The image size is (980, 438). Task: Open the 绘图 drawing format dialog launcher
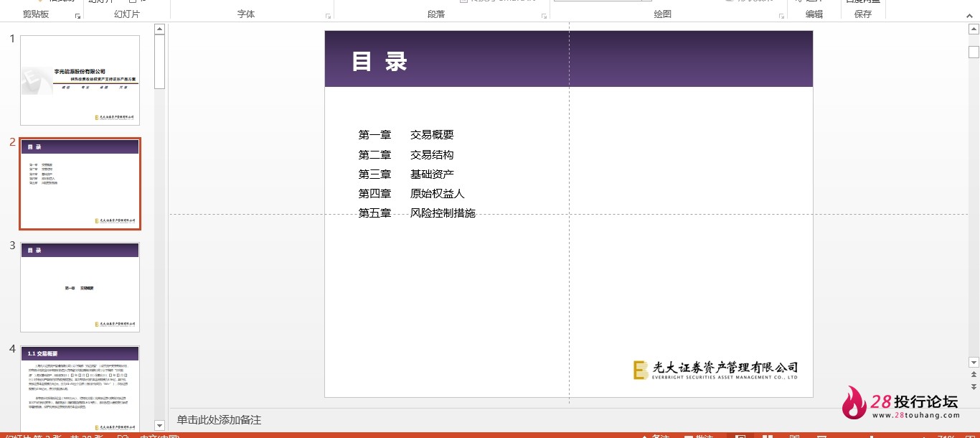[781, 16]
